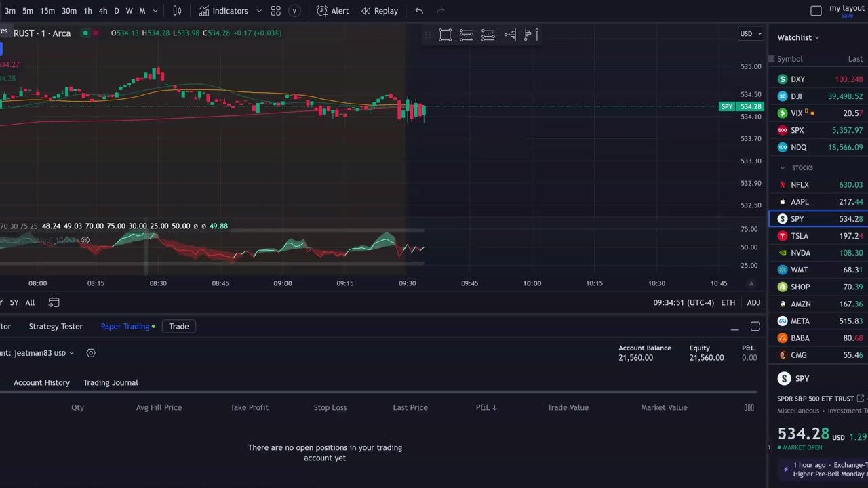Viewport: 868px width, 488px height.
Task: Select NFLX in the watchlist
Action: [x=818, y=184]
